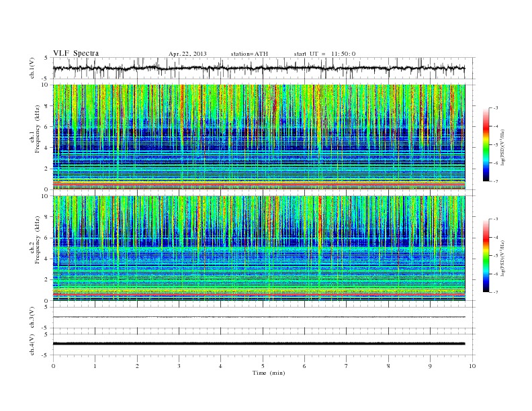This screenshot has height=411, width=532.
Task: Click the 'start UT = 11:50:0' label
Action: pyautogui.click(x=324, y=54)
